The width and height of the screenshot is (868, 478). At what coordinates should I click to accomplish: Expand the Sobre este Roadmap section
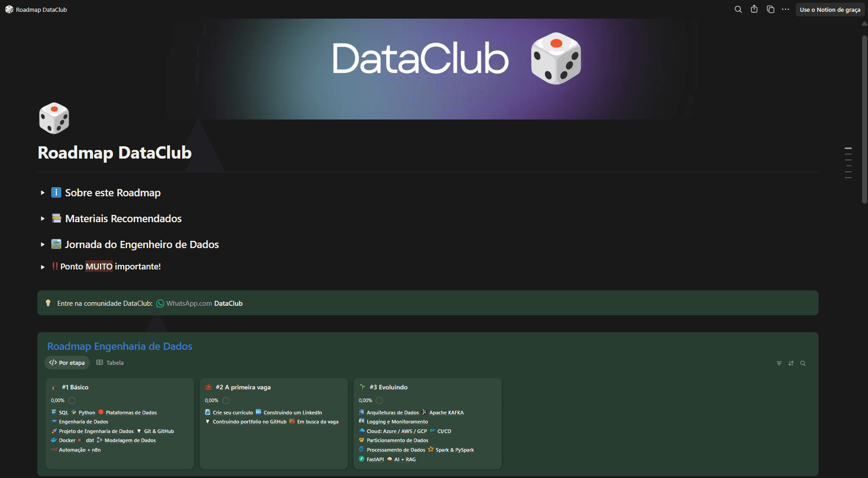(42, 193)
